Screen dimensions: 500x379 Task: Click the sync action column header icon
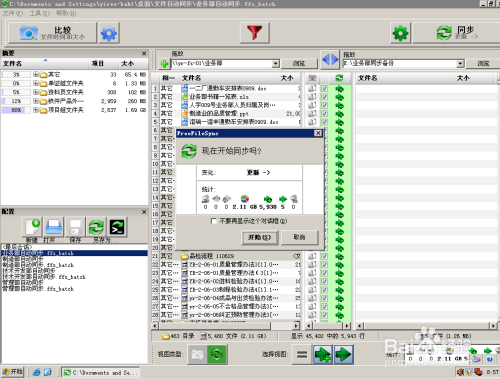click(339, 78)
